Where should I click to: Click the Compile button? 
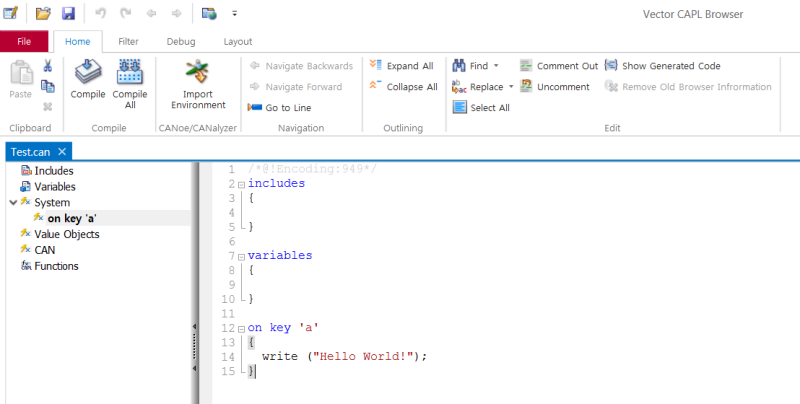[88, 80]
